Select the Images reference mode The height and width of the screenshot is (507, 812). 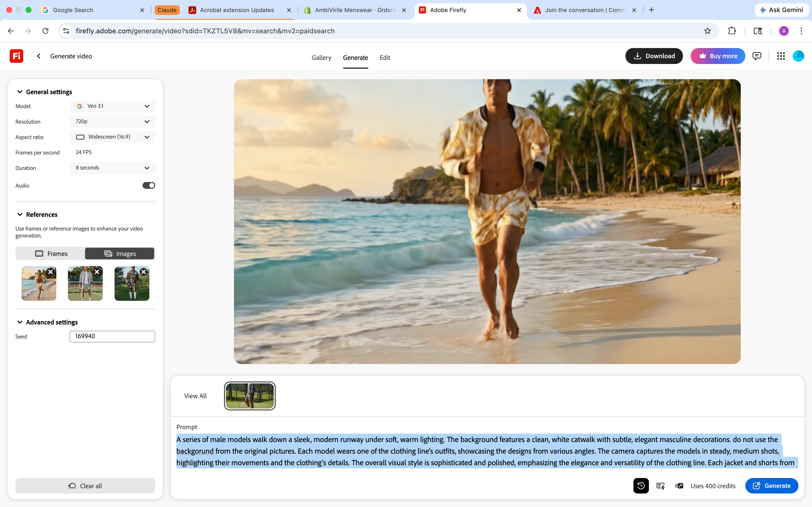pos(120,253)
